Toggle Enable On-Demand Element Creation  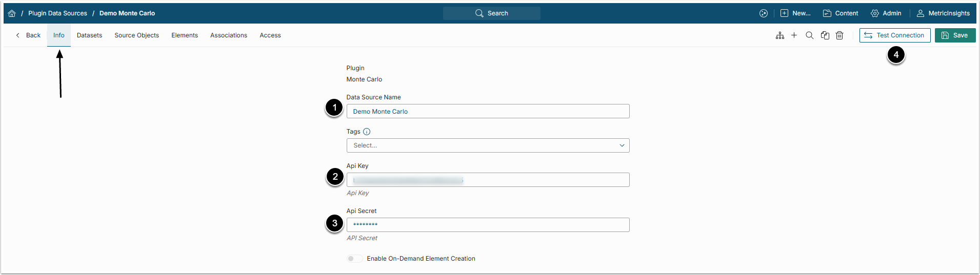(354, 259)
